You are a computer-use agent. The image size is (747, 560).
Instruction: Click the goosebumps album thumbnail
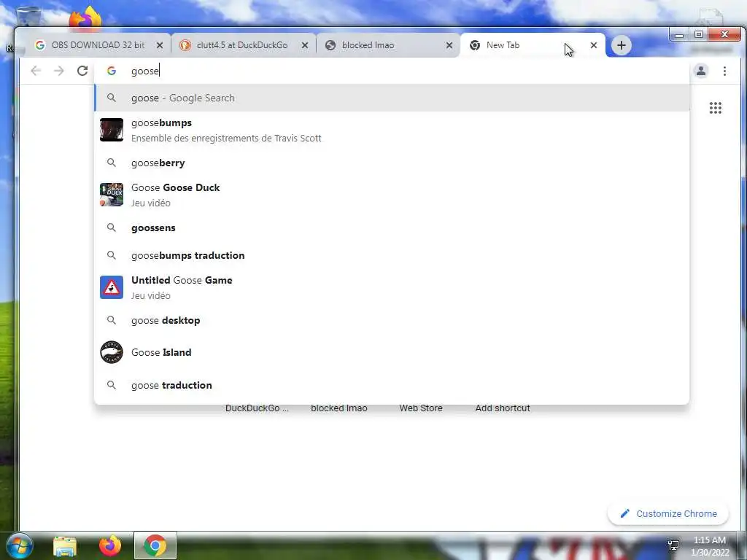112,130
